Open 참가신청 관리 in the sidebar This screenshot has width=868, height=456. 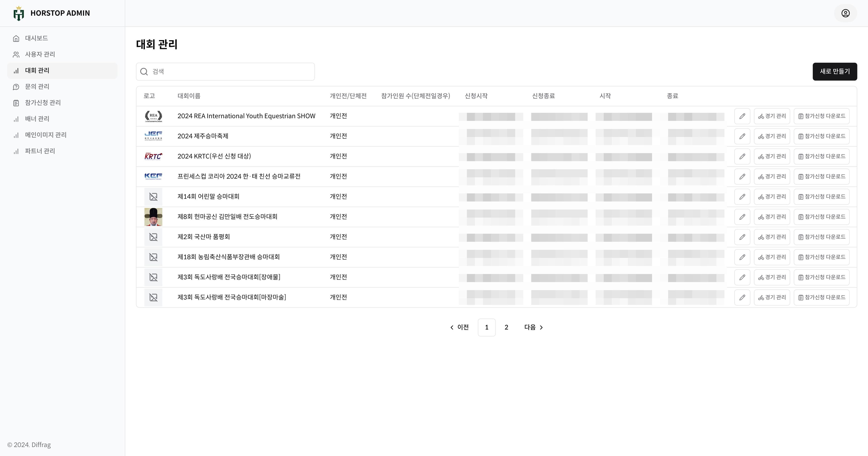tap(43, 103)
